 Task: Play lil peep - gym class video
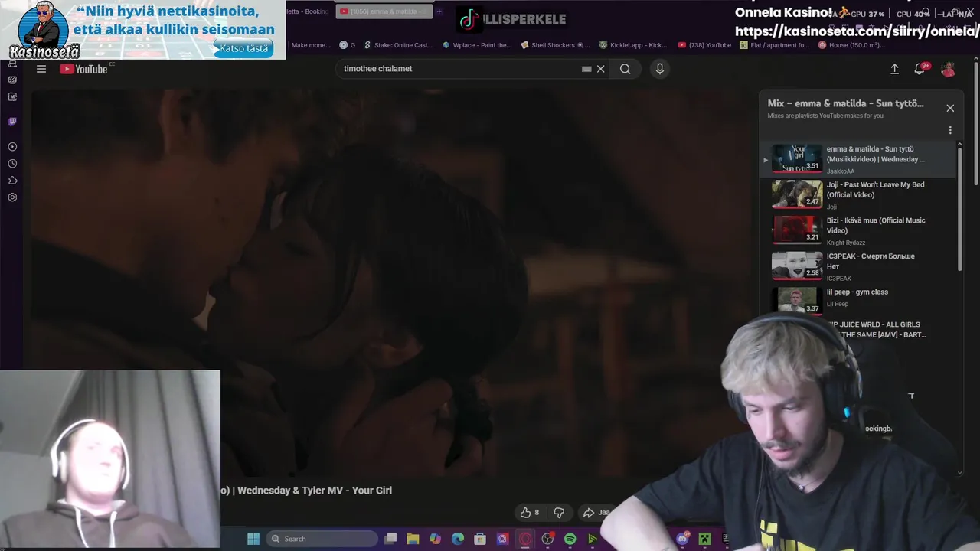click(x=857, y=300)
